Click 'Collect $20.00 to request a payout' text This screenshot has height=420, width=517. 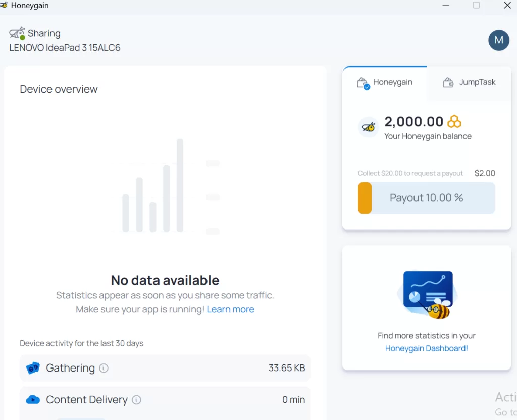tap(410, 174)
